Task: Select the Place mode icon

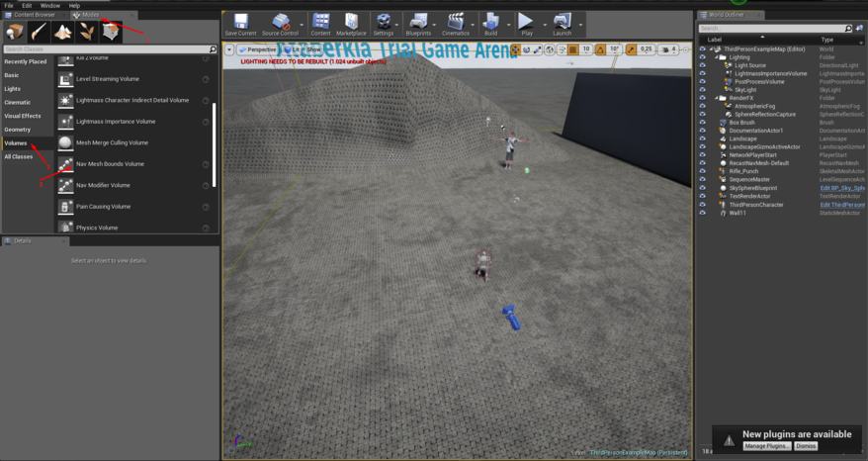Action: 15,32
